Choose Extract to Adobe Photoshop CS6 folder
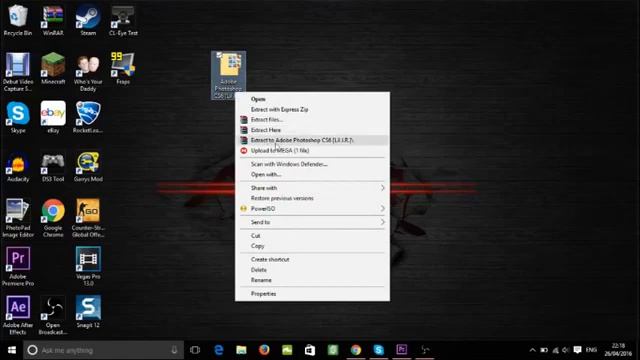The height and width of the screenshot is (360, 640). coord(312,140)
